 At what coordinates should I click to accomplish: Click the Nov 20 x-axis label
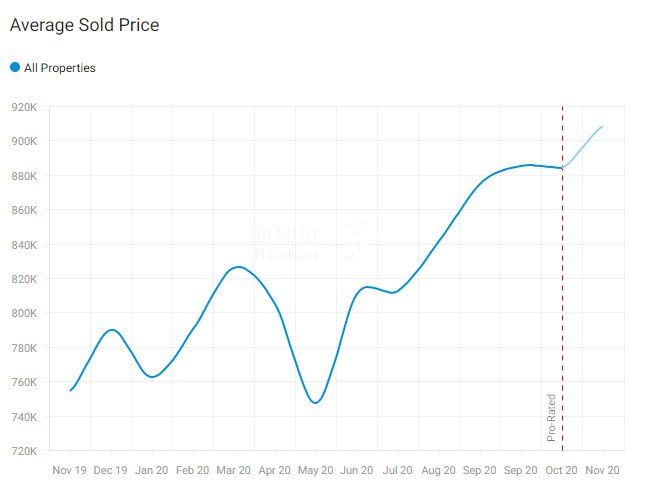602,470
